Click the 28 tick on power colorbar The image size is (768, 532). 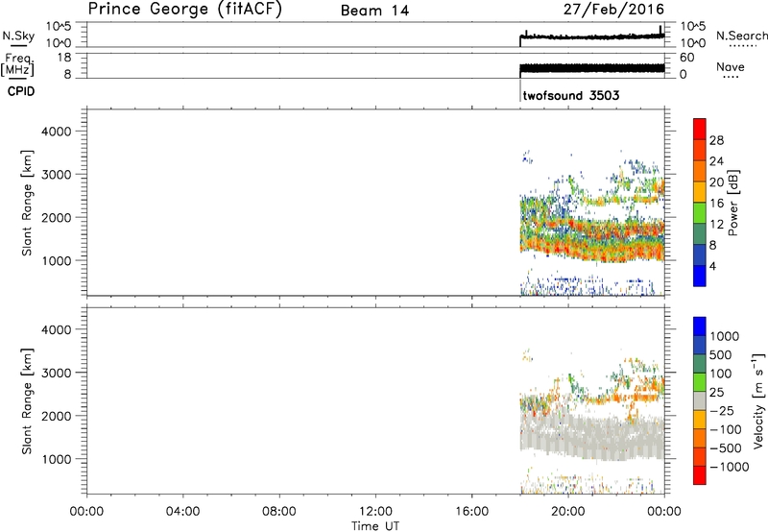[716, 140]
